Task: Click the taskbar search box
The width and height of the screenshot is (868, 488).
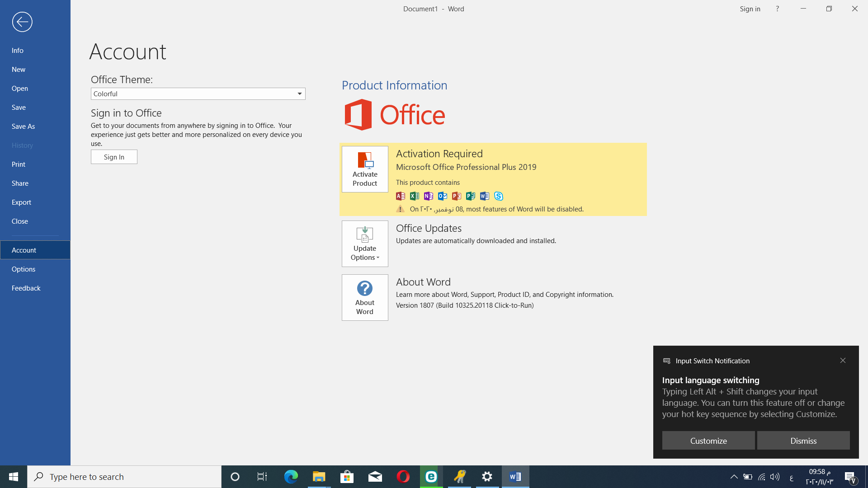Action: 124,477
